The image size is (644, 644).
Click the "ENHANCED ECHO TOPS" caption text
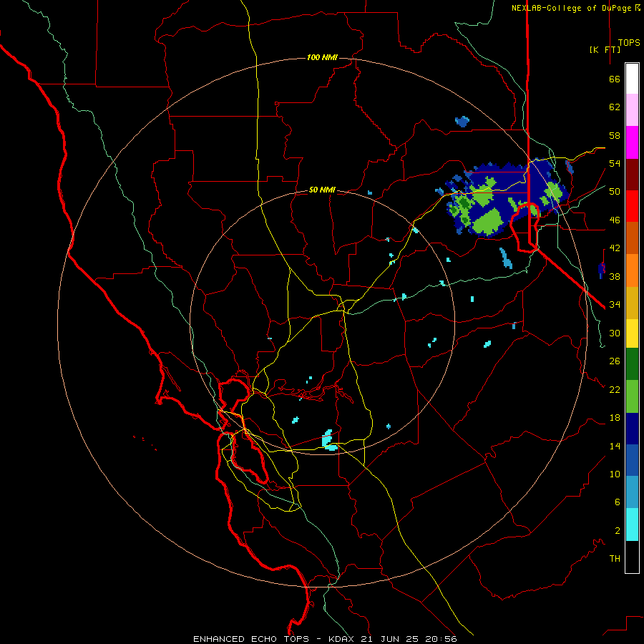click(x=251, y=639)
